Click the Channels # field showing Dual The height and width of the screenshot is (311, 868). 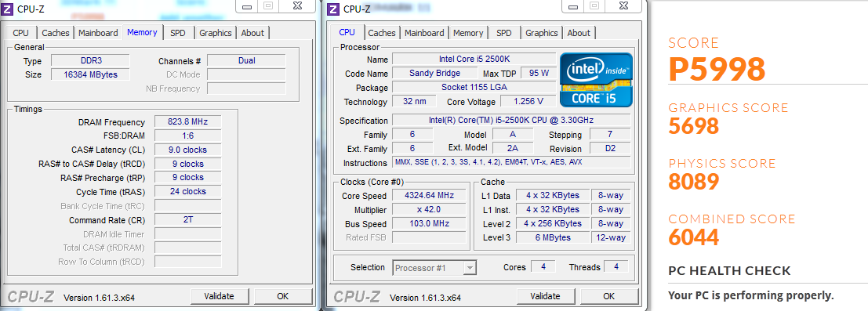[246, 60]
